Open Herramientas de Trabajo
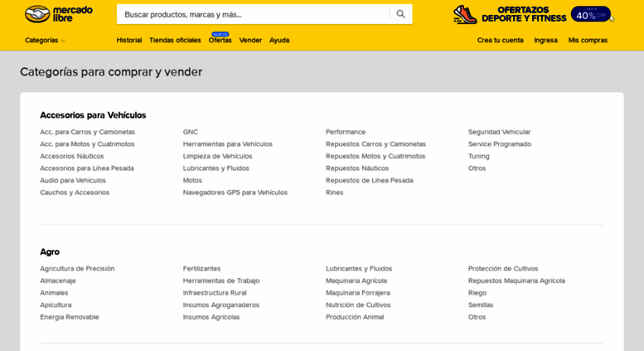 tap(221, 280)
